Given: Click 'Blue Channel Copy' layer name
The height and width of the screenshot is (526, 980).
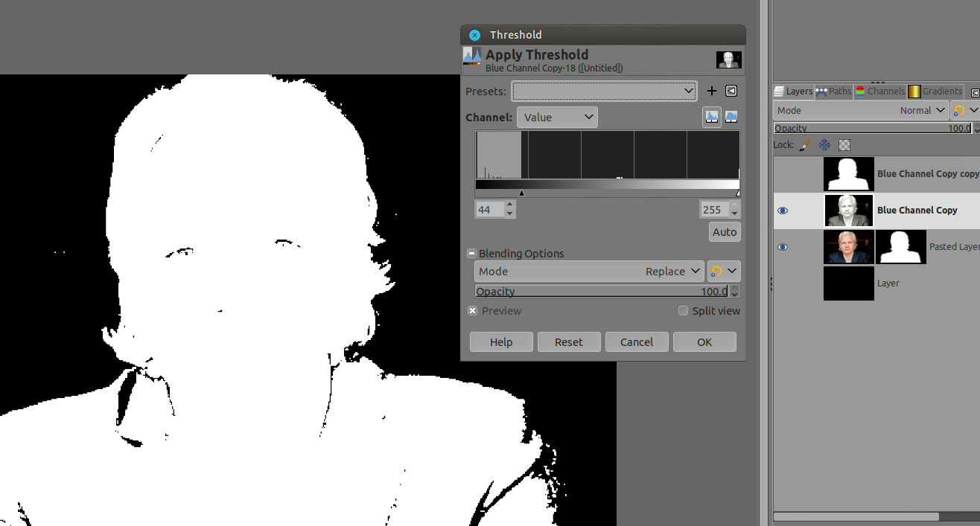Looking at the screenshot, I should [917, 211].
